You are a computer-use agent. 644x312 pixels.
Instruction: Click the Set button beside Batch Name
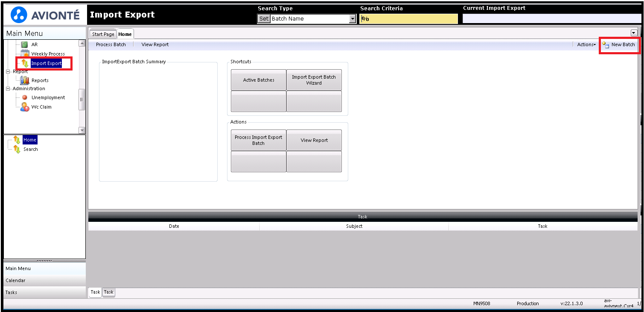[264, 19]
